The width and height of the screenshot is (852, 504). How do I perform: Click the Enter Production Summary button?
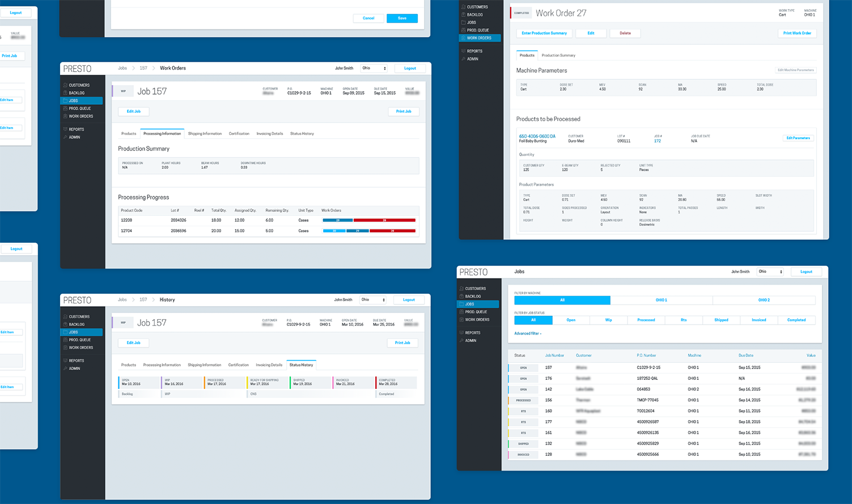point(544,33)
